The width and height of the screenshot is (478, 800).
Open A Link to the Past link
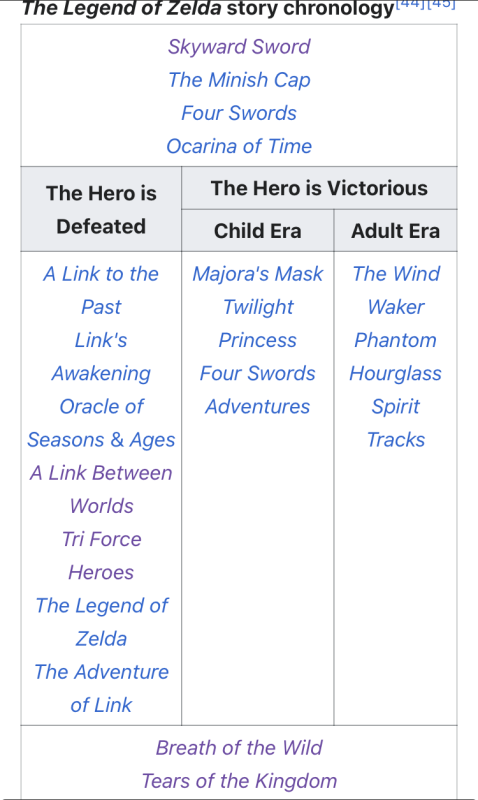[x=101, y=290]
